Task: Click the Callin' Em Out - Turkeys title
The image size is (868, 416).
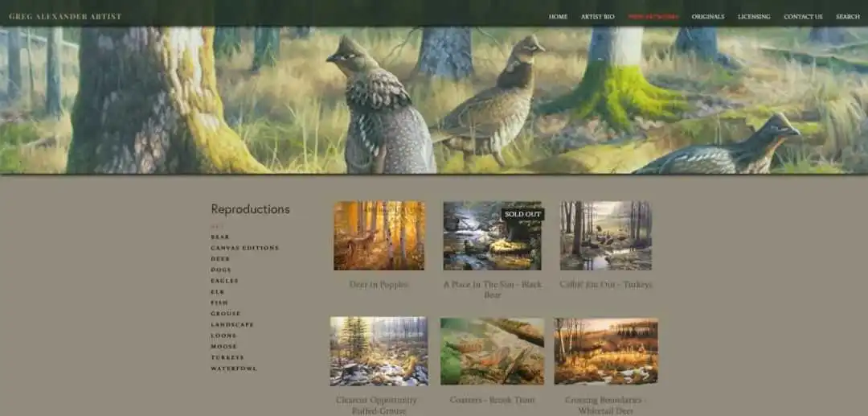Action: pos(606,285)
